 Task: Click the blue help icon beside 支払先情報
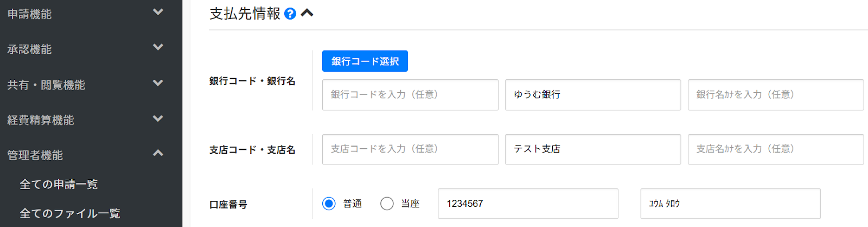point(290,14)
